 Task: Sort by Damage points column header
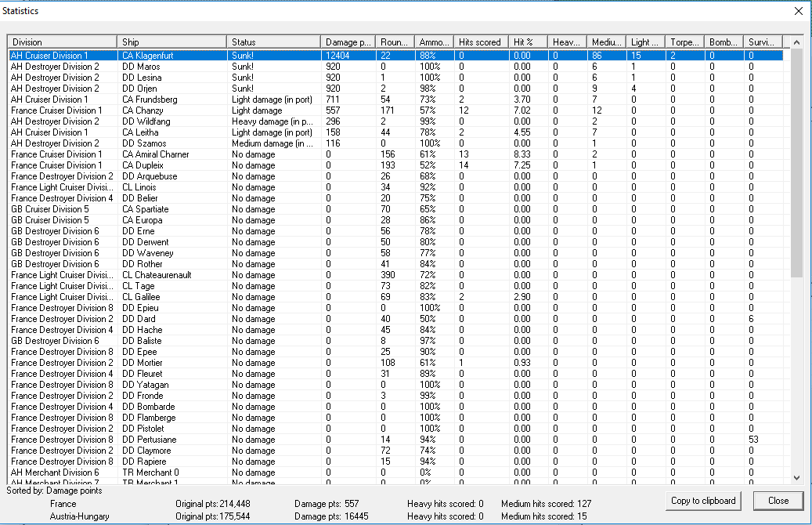[x=347, y=42]
